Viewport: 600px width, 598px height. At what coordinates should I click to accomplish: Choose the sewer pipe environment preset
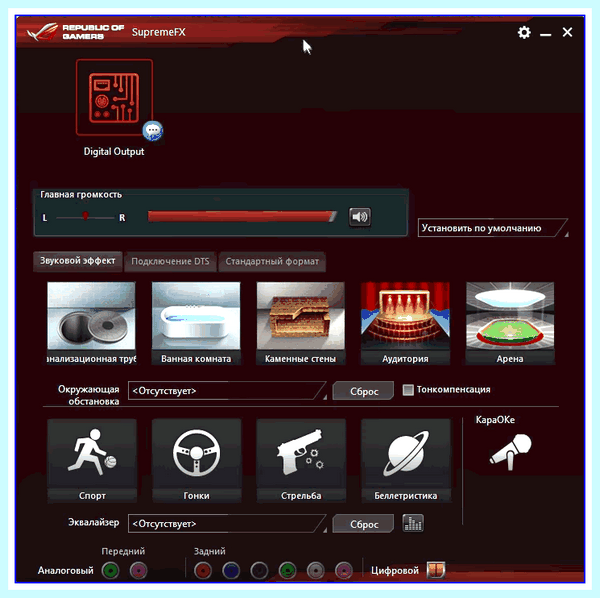pyautogui.click(x=91, y=323)
